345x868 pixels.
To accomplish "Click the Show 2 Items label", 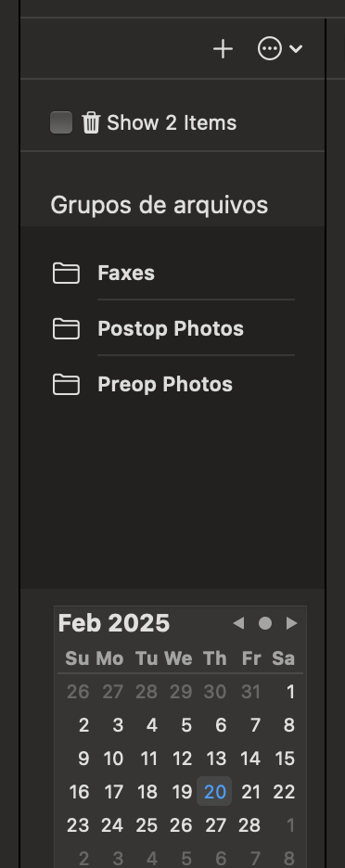I will [x=172, y=122].
